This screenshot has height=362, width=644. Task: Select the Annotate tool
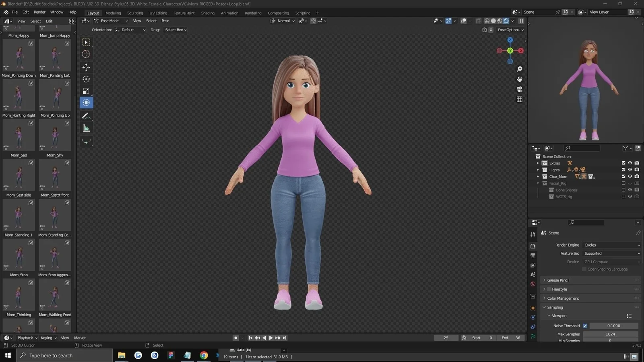coord(86,116)
